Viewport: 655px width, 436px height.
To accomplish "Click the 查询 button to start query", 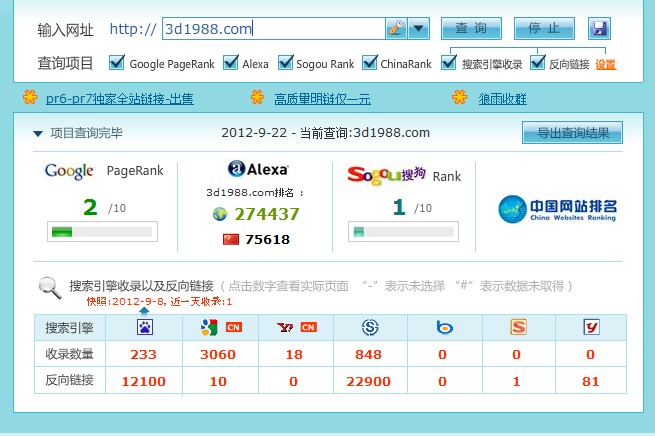I will tap(471, 29).
